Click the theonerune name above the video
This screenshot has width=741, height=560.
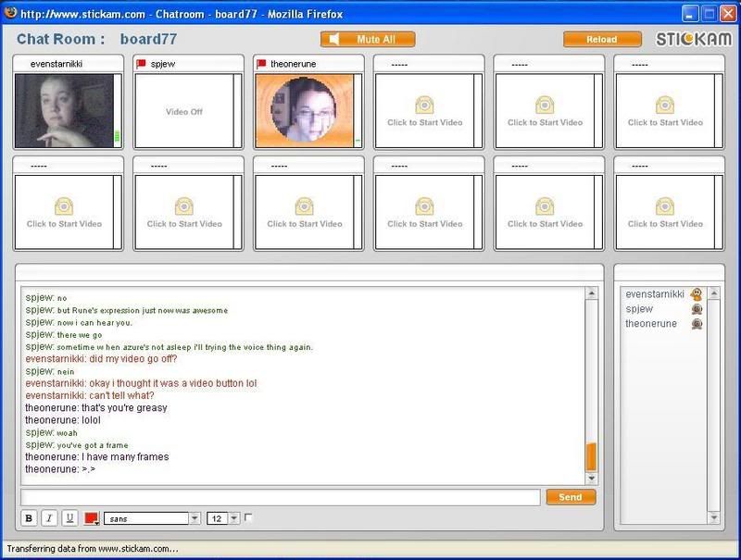click(293, 64)
